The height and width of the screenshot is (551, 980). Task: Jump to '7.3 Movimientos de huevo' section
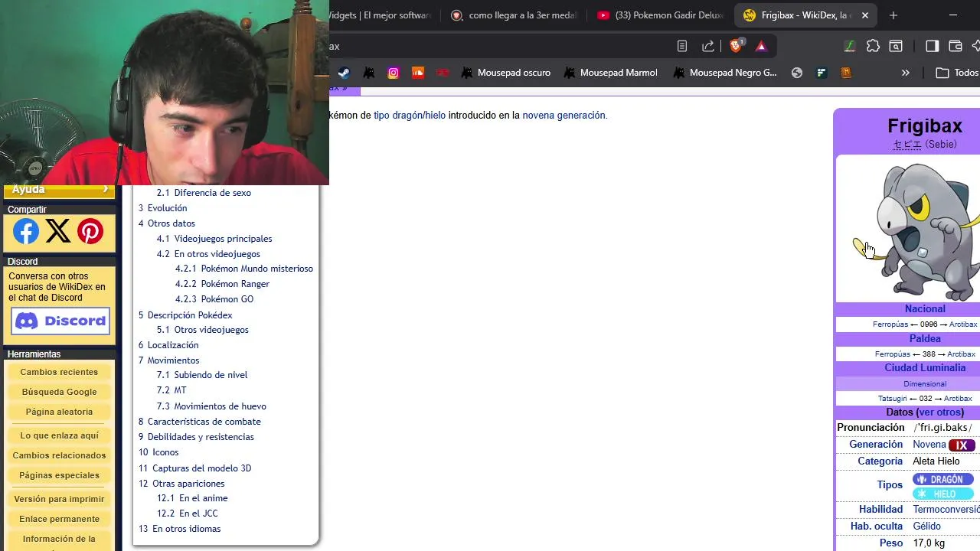[x=211, y=406]
